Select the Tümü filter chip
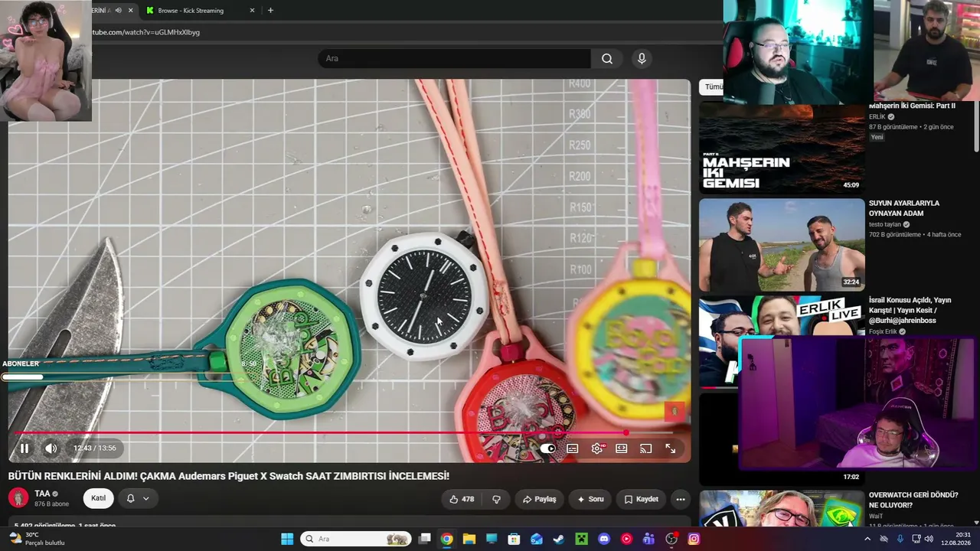Image resolution: width=980 pixels, height=551 pixels. tap(712, 87)
